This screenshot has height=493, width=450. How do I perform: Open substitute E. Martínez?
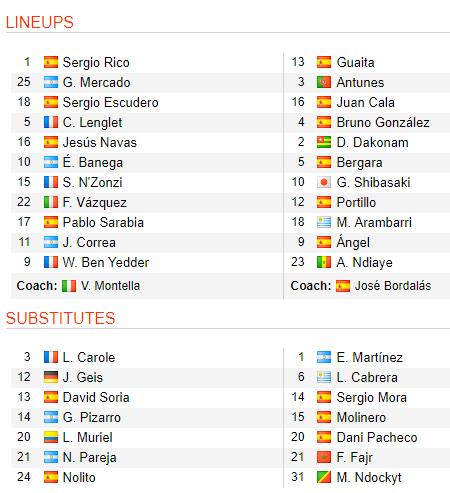pos(370,357)
